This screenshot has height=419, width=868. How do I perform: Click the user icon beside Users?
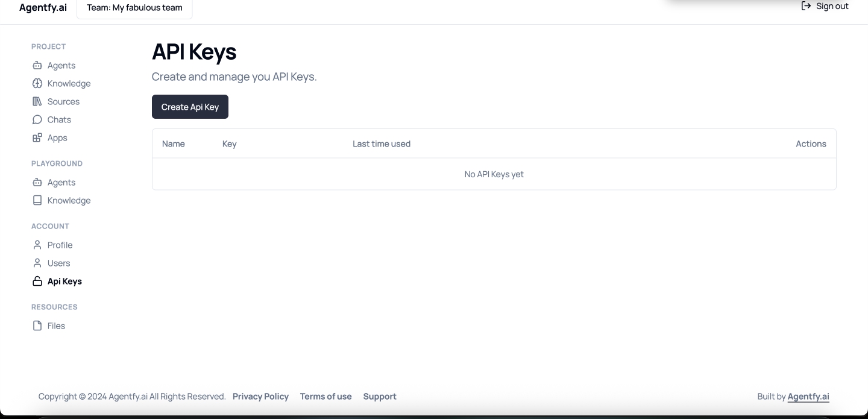(37, 263)
